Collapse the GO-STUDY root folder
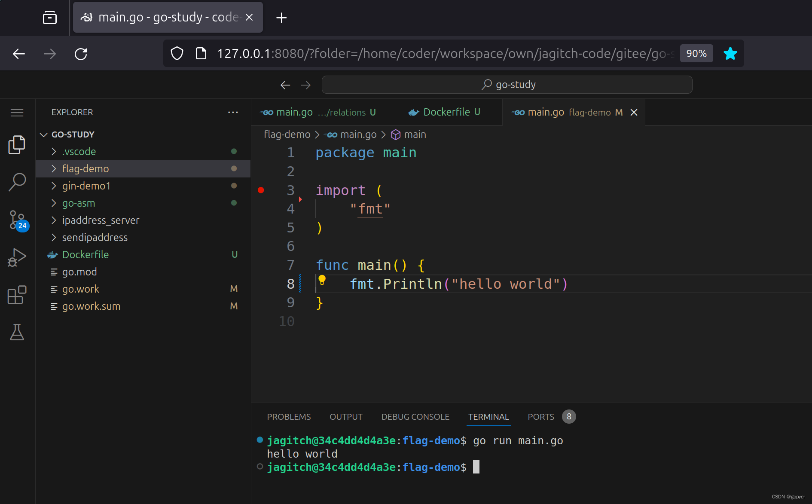This screenshot has height=504, width=812. click(x=43, y=134)
